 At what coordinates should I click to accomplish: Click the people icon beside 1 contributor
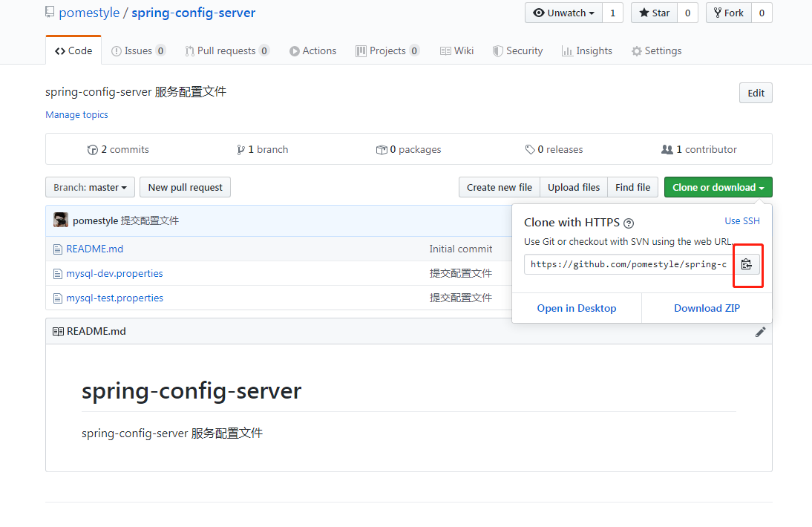tap(667, 150)
